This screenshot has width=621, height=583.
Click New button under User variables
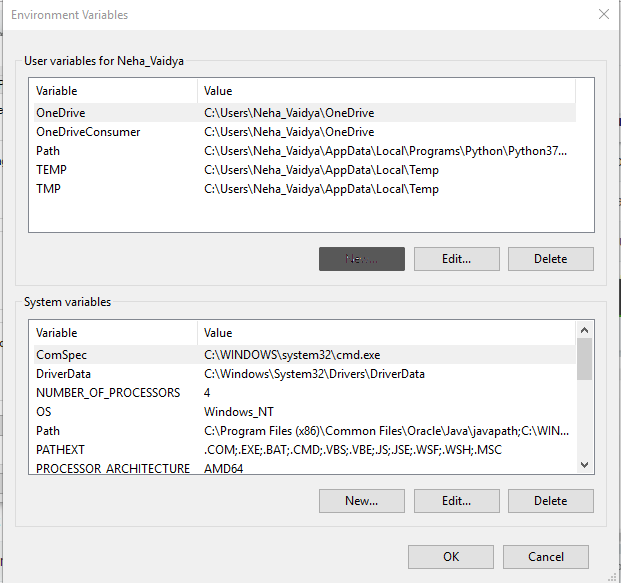click(362, 259)
